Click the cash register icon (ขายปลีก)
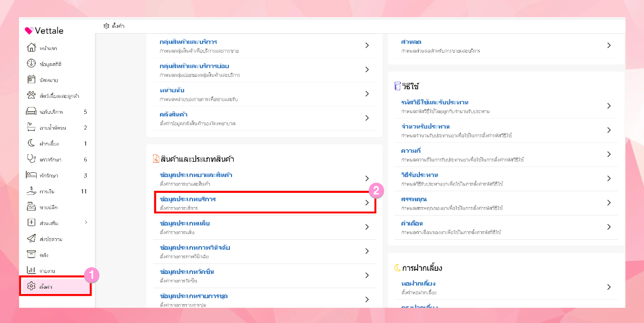Screen dimensions: 644x323 [x=31, y=207]
